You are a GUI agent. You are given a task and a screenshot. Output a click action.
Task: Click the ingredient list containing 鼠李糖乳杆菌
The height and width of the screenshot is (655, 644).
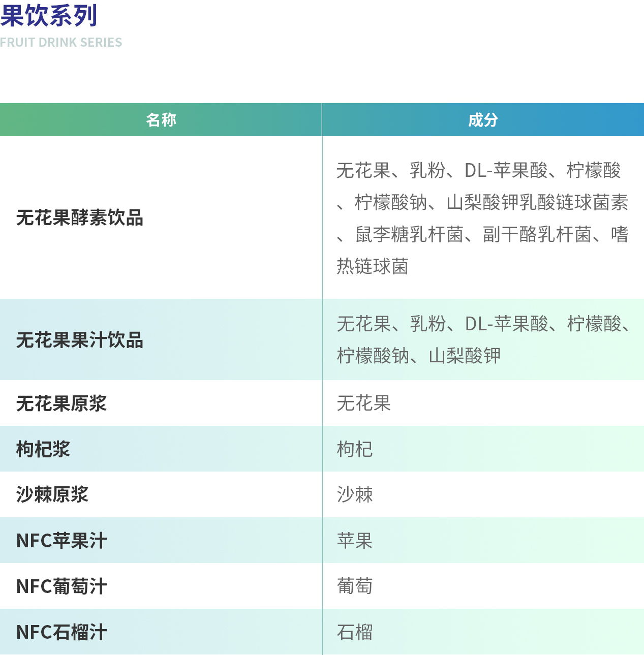(x=482, y=218)
